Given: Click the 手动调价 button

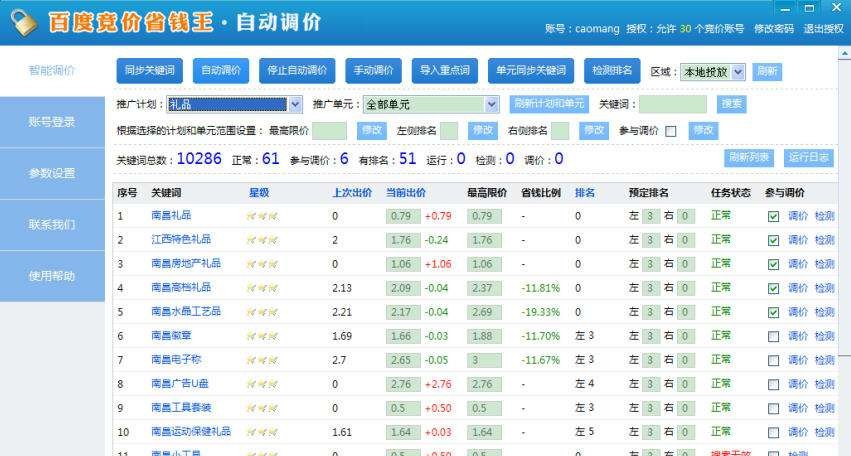Looking at the screenshot, I should [x=373, y=71].
